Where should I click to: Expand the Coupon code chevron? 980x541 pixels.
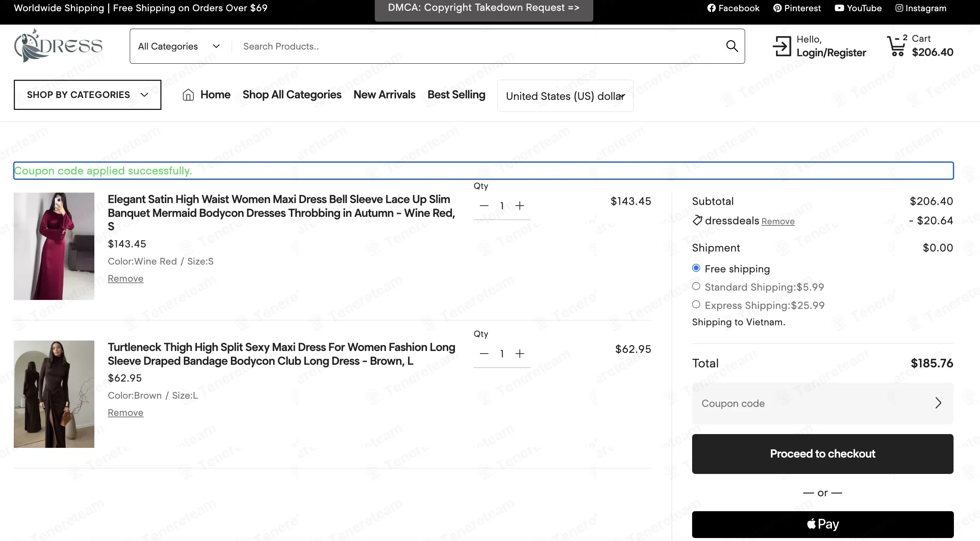938,403
